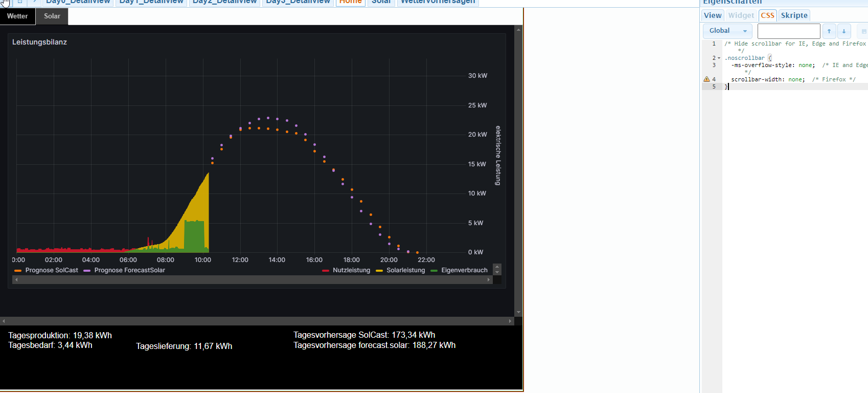Click right arrow of legend horizontal scrollbar

489,280
